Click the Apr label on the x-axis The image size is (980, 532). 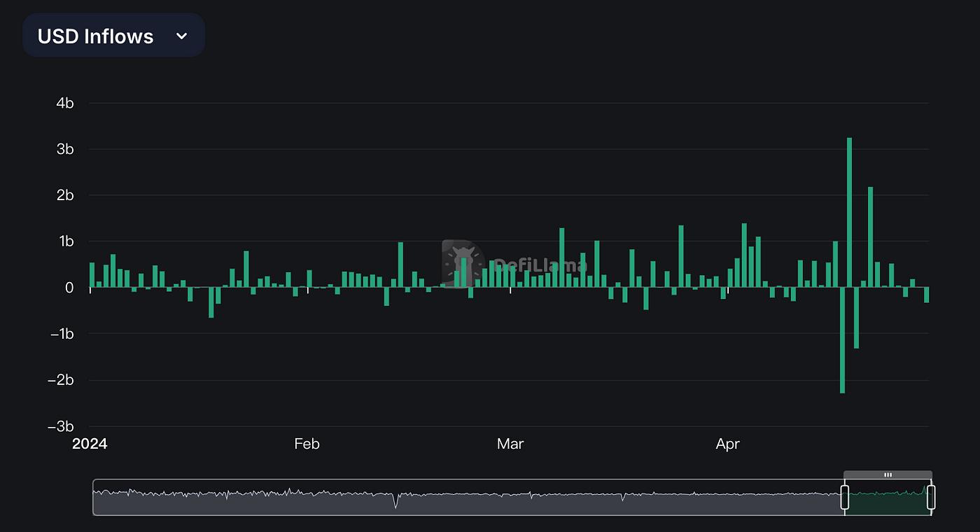pos(728,444)
